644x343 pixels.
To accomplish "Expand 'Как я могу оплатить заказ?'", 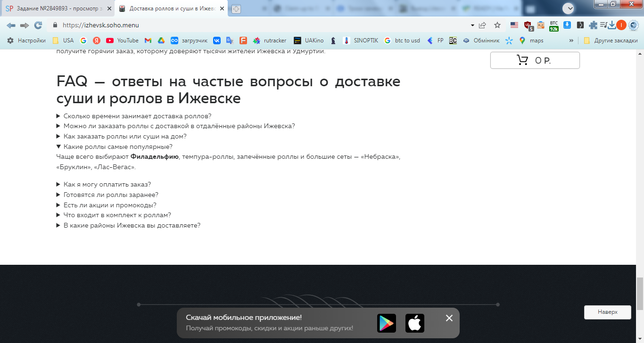I will click(104, 184).
